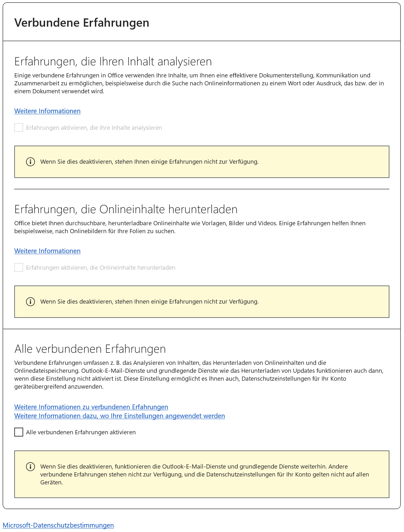Click info icon in online content warning box
The image size is (404, 532).
(x=30, y=302)
